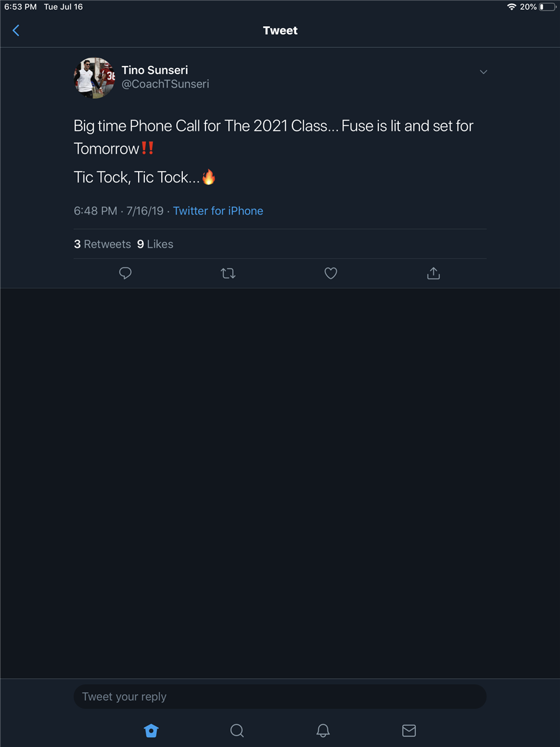Image resolution: width=560 pixels, height=747 pixels.
Task: View the 3 Retweets list
Action: pyautogui.click(x=103, y=244)
